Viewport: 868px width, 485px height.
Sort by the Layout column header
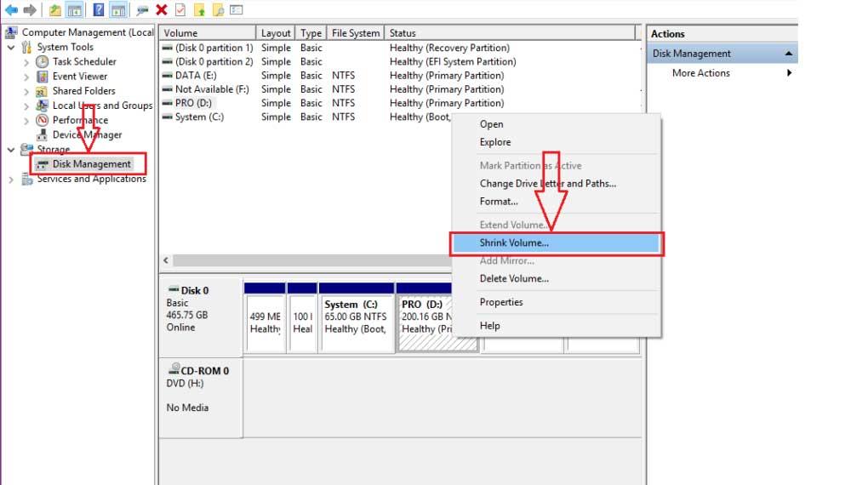(276, 32)
